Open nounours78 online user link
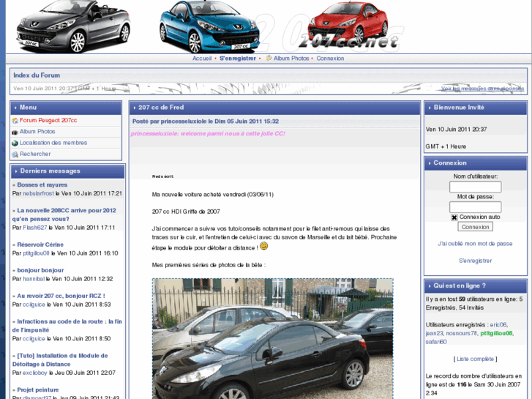 (x=462, y=333)
